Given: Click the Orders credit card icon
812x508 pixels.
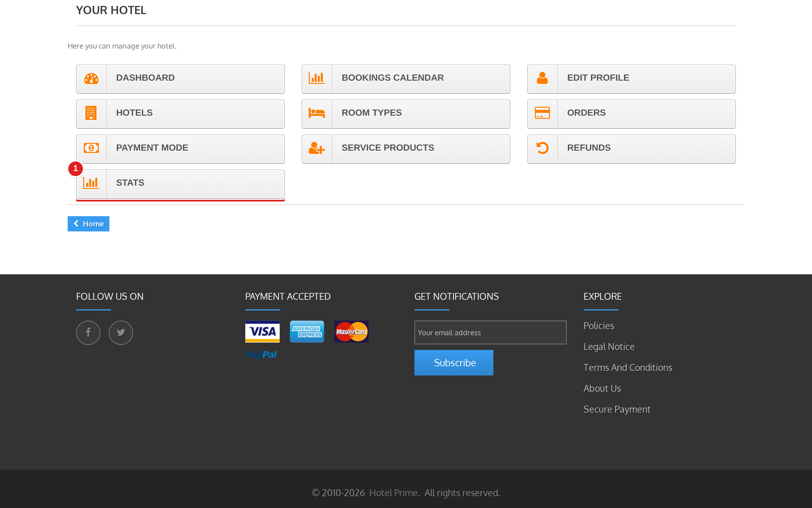Looking at the screenshot, I should click(542, 113).
